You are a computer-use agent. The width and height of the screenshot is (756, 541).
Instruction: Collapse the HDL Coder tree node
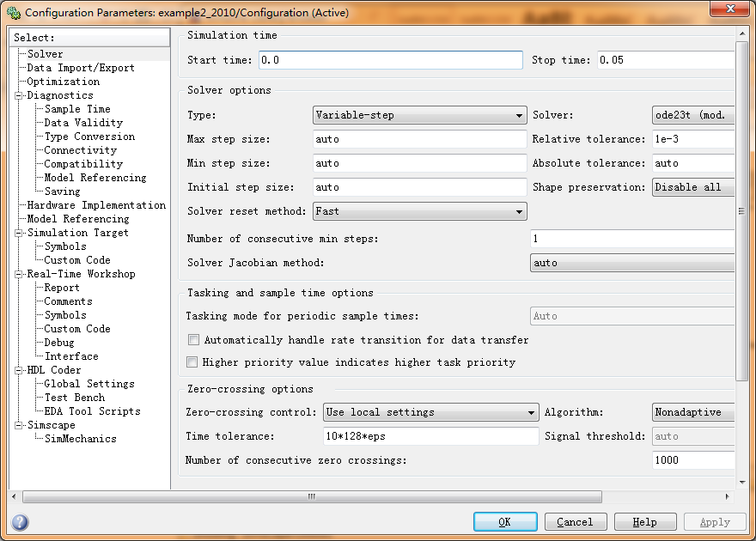[x=18, y=370]
